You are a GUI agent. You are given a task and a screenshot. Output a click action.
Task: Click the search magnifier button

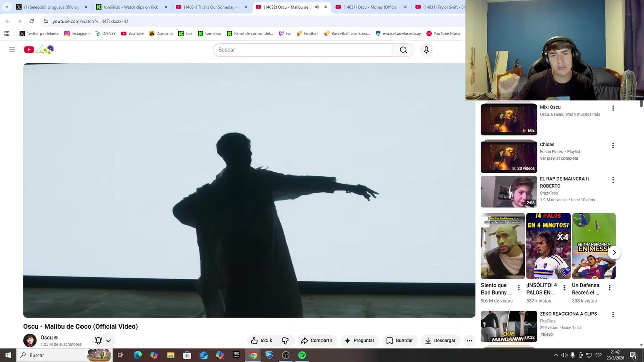(404, 50)
